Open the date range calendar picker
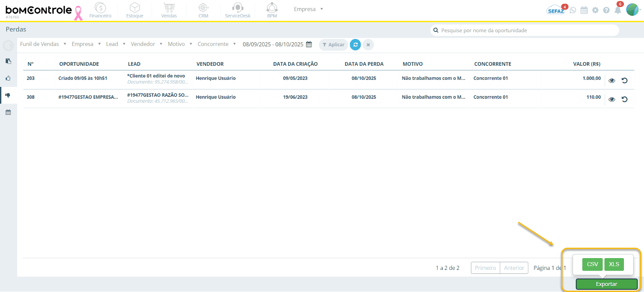644x292 pixels. click(x=309, y=44)
